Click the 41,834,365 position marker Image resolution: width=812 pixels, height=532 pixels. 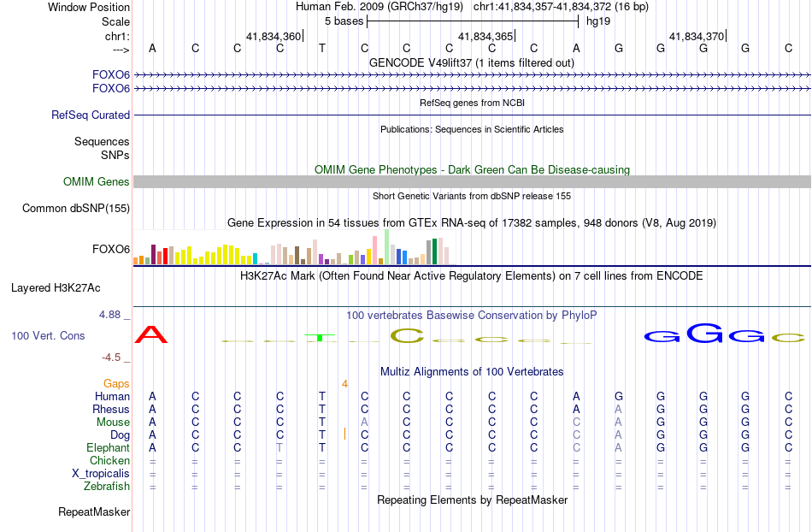pyautogui.click(x=486, y=37)
